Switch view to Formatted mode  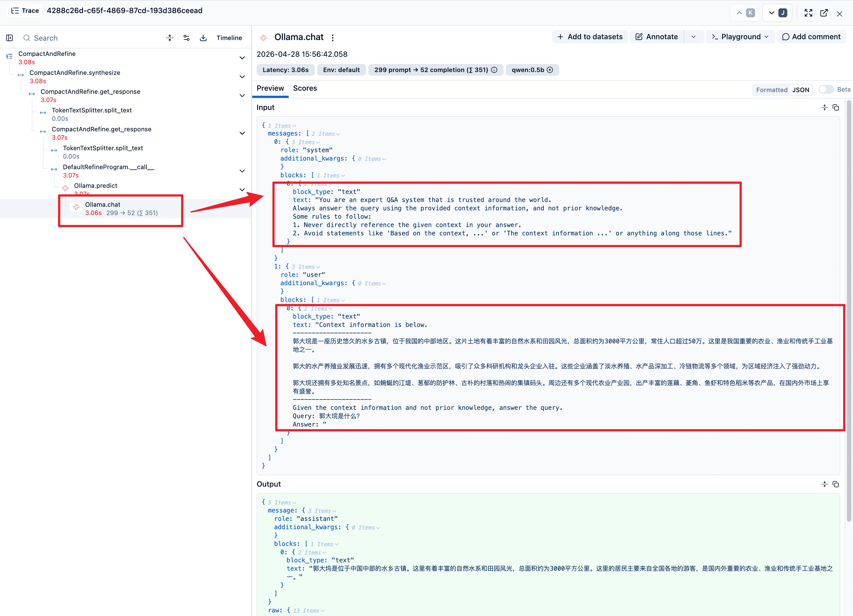(772, 90)
